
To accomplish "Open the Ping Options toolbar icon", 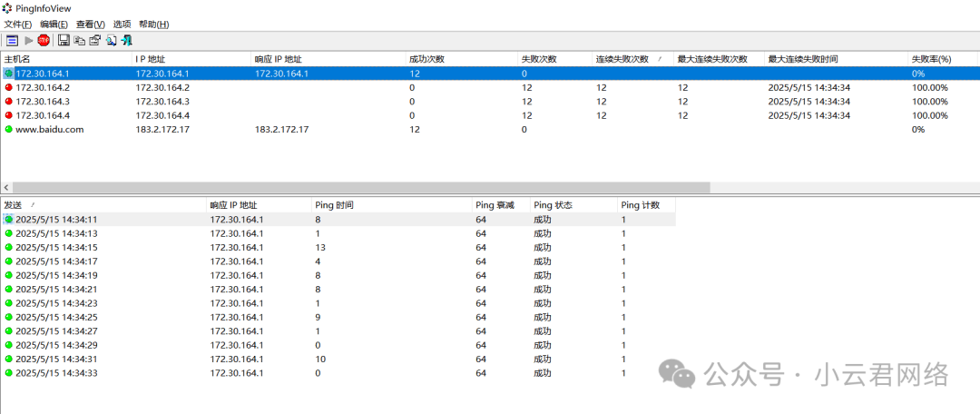I will [13, 41].
